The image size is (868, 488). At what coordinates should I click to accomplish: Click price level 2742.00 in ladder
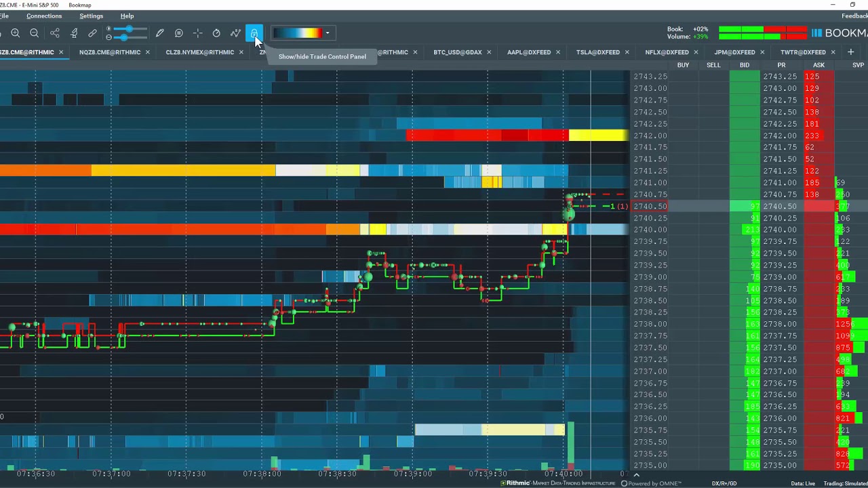[780, 136]
